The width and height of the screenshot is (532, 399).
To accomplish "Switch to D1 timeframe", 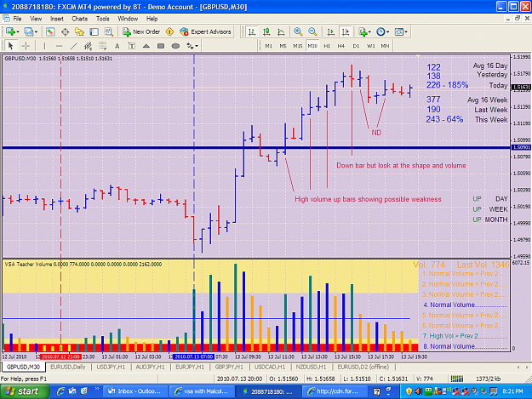I will pos(356,46).
